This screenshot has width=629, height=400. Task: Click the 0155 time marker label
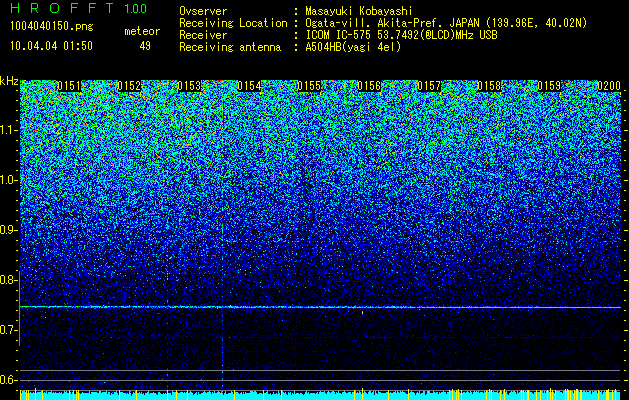click(309, 86)
